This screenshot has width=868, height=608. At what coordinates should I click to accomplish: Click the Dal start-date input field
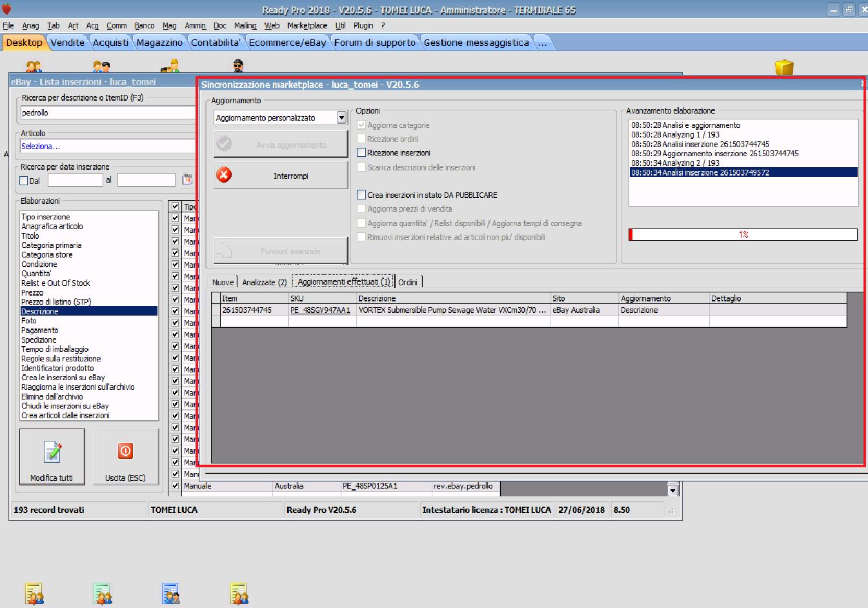(x=76, y=180)
